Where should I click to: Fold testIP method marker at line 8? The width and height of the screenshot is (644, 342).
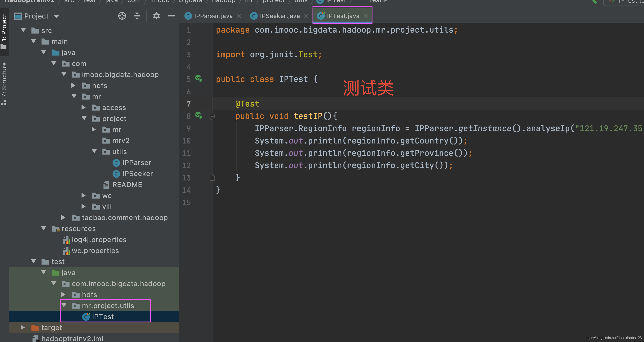212,116
